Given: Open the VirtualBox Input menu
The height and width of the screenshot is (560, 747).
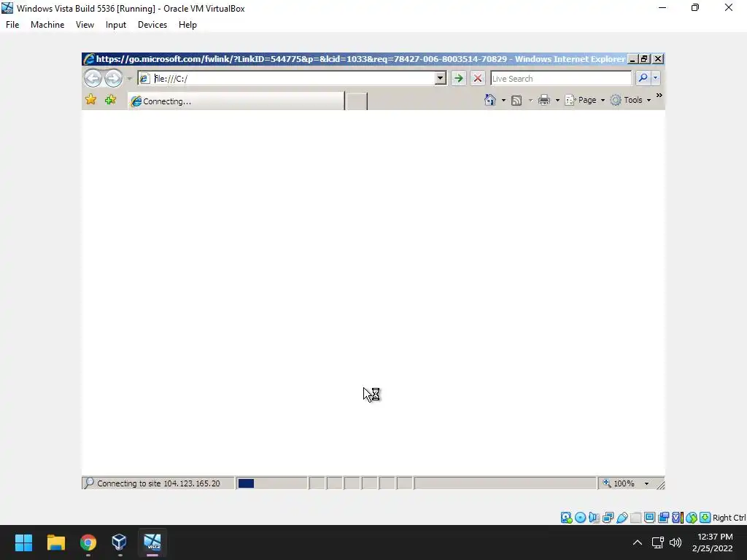Looking at the screenshot, I should (116, 25).
